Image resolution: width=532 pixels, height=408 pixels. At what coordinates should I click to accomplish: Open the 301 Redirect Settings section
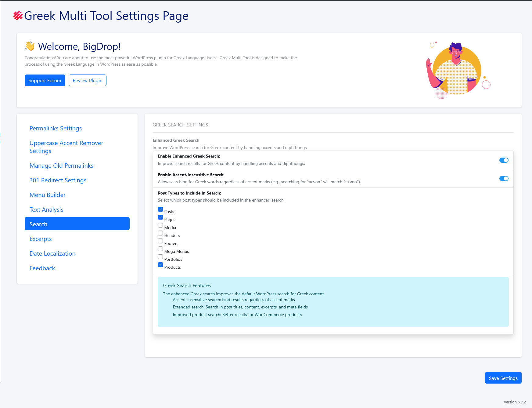(58, 180)
